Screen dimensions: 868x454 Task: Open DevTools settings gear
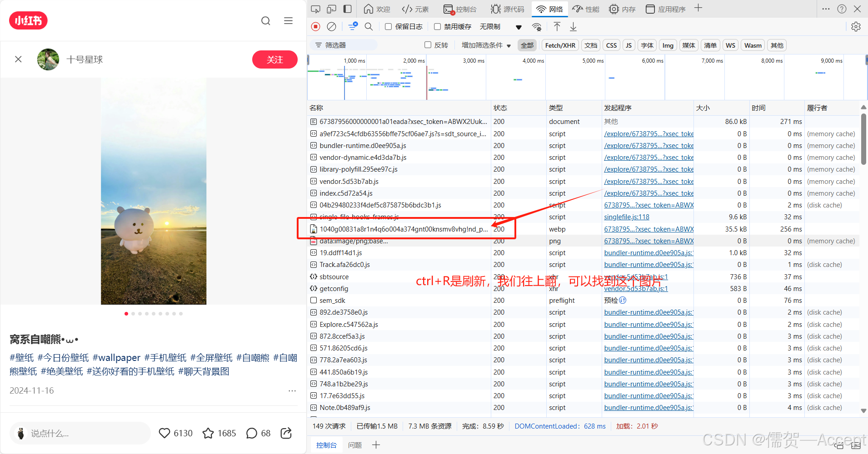(856, 26)
